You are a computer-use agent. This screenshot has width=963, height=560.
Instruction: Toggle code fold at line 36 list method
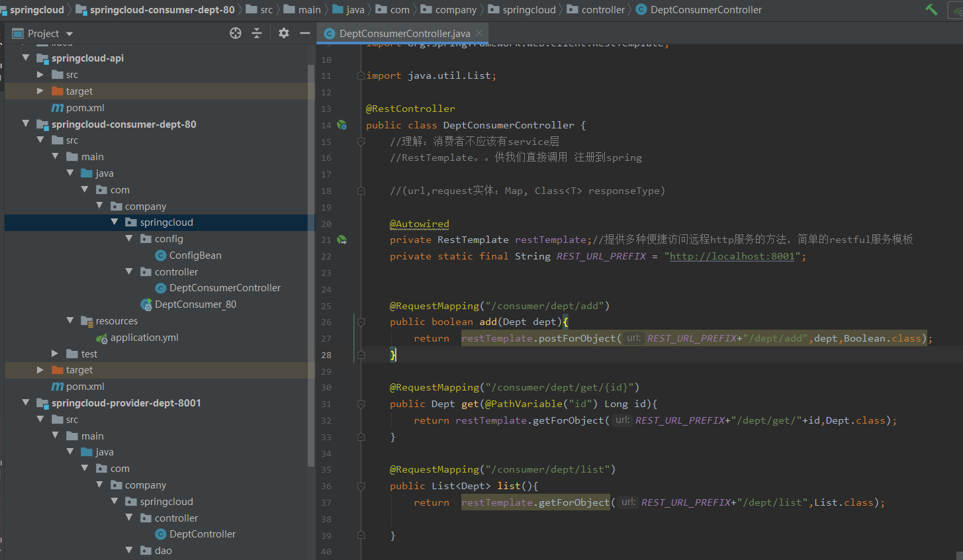click(x=361, y=486)
